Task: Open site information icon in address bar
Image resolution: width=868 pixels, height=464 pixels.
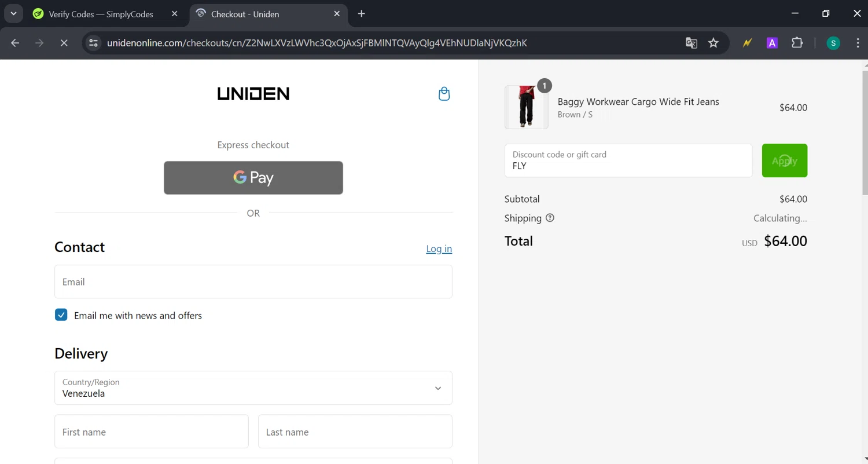Action: coord(93,43)
